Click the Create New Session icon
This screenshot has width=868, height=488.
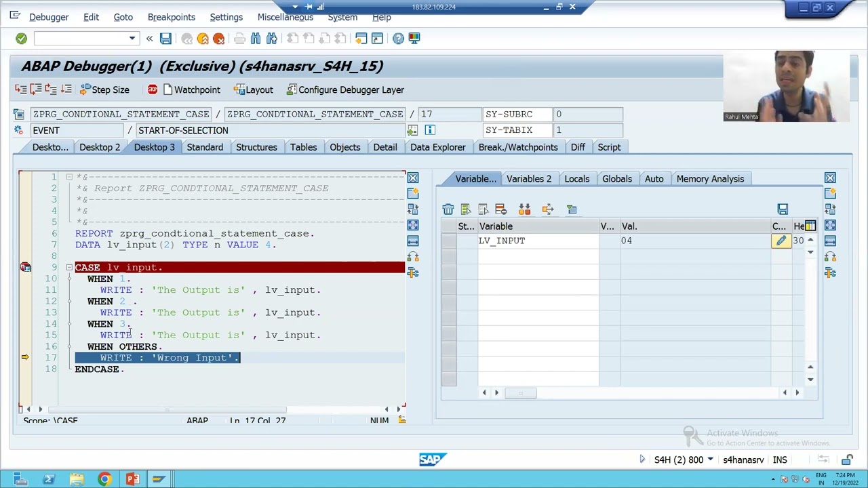coord(361,39)
